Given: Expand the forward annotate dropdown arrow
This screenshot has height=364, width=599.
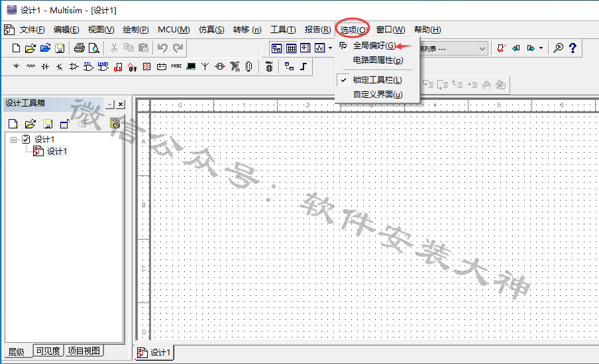Looking at the screenshot, I should point(541,48).
